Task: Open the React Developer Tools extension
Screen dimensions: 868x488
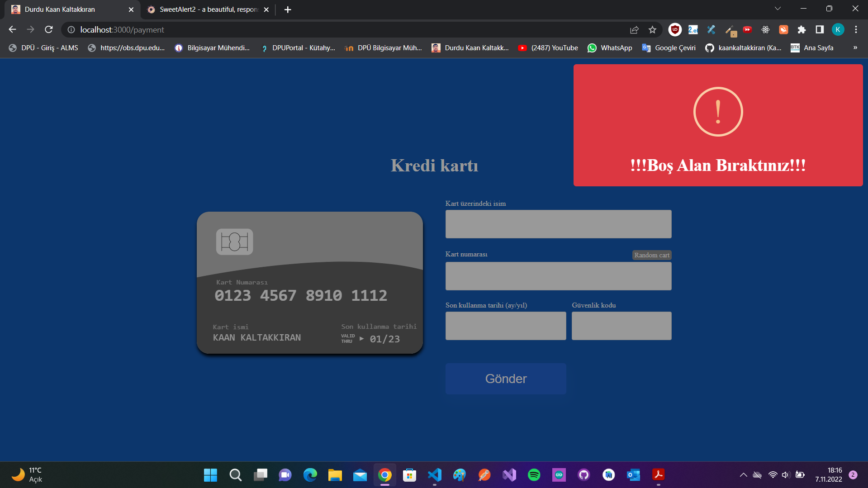Action: pos(765,29)
